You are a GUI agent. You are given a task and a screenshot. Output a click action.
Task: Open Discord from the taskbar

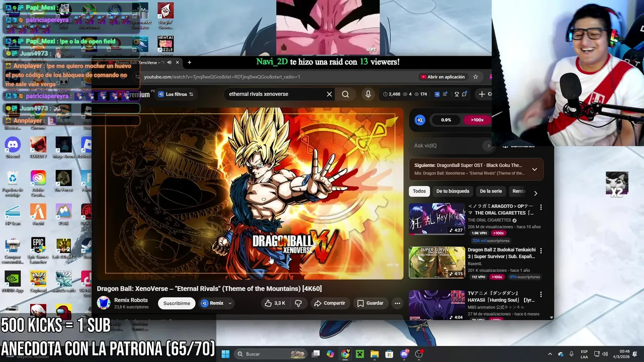coord(404,354)
